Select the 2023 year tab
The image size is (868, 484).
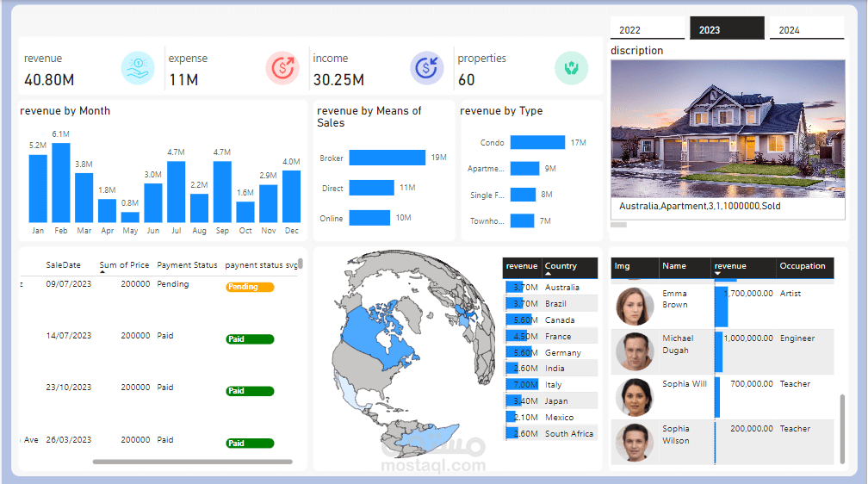point(727,28)
